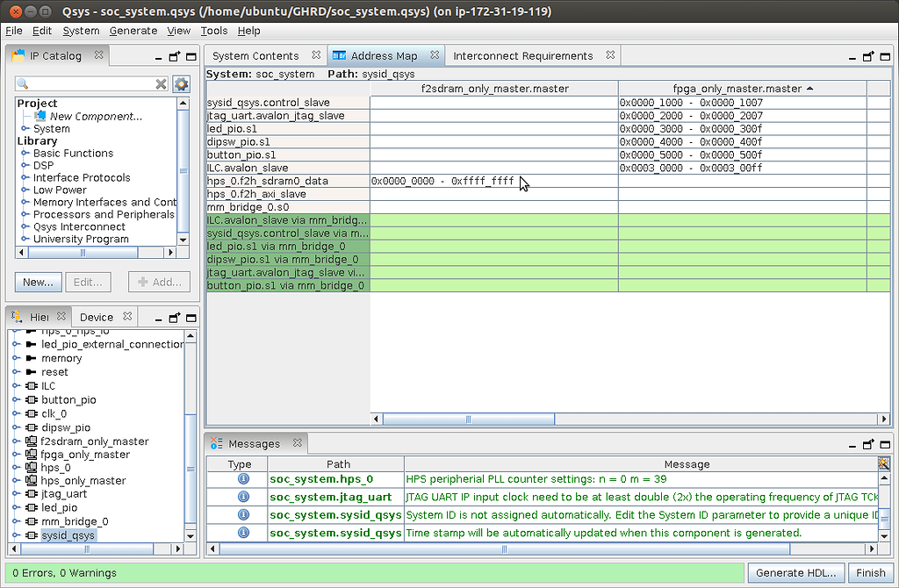Image resolution: width=899 pixels, height=588 pixels.
Task: Close the Messages tab
Action: [297, 443]
